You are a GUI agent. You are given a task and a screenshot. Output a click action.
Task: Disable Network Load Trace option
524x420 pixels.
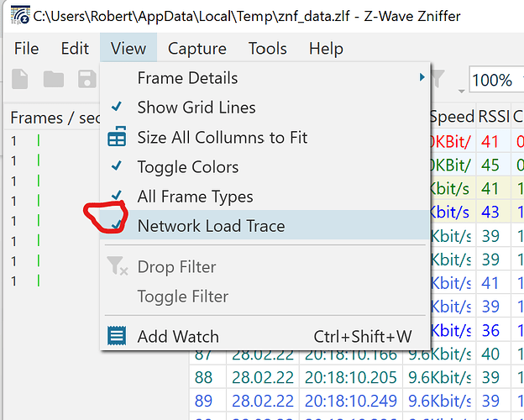pos(212,225)
